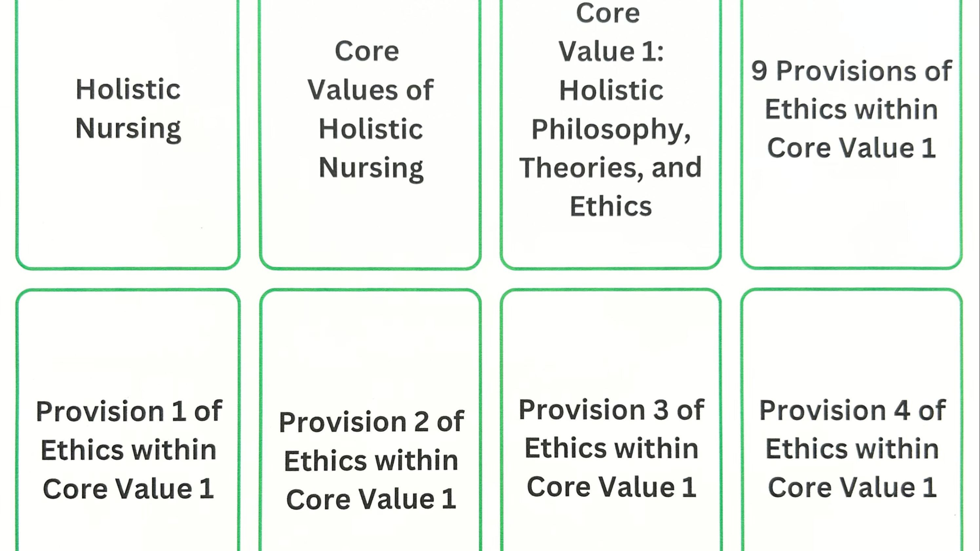This screenshot has width=980, height=551.
Task: Click 'Provision 4 of' text line
Action: (852, 410)
